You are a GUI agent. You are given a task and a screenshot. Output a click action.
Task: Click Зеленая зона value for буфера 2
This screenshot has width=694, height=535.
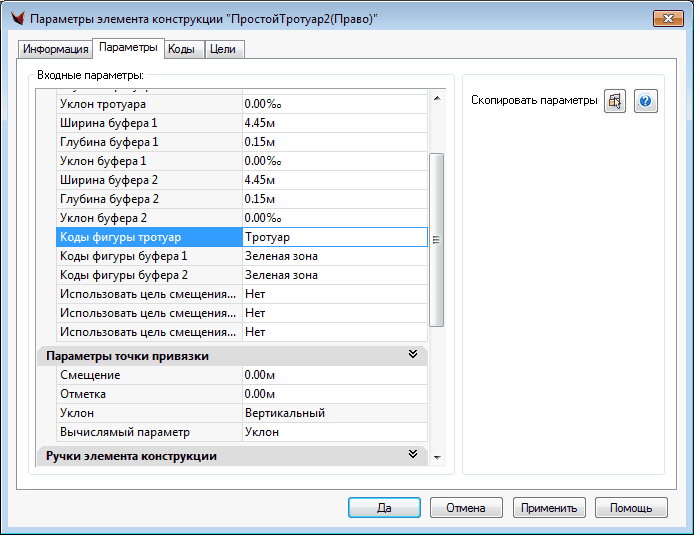334,275
